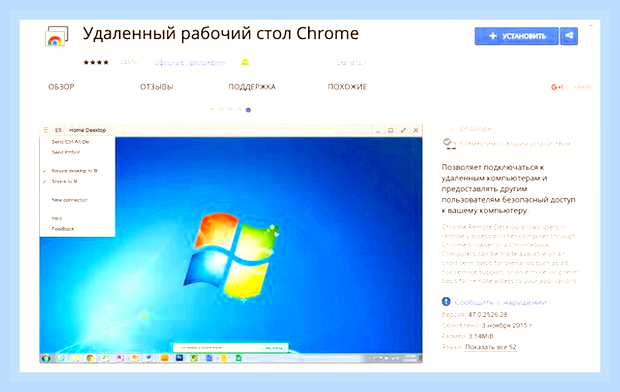Screen dimensions: 620x392
Task: Click the large remote desktop screenshot preview
Action: pyautogui.click(x=231, y=243)
